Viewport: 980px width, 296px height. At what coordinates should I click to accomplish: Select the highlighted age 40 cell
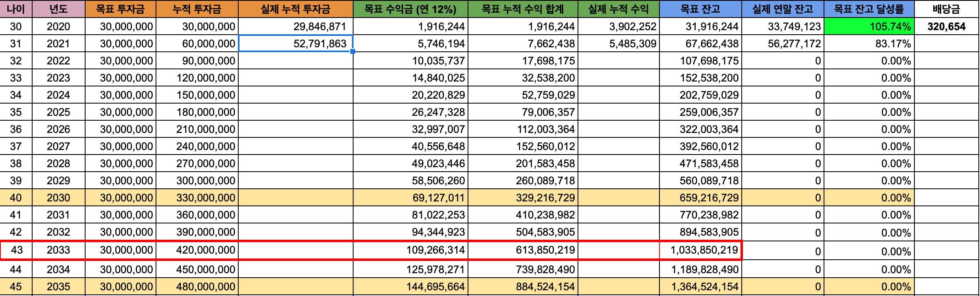16,198
